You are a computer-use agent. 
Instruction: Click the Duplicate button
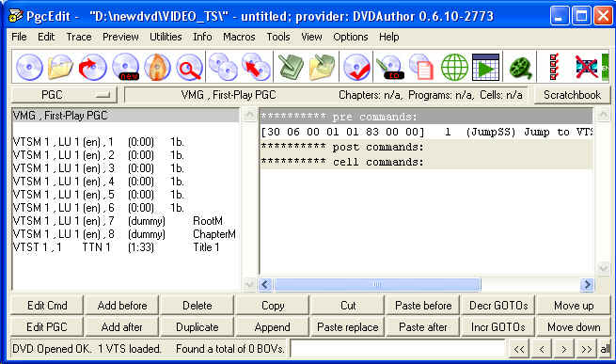tap(197, 327)
